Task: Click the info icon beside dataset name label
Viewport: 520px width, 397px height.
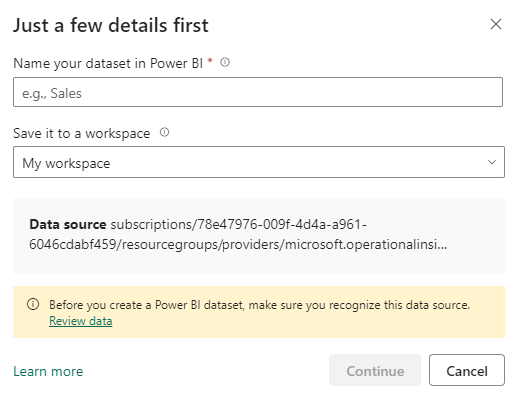Action: (x=225, y=62)
